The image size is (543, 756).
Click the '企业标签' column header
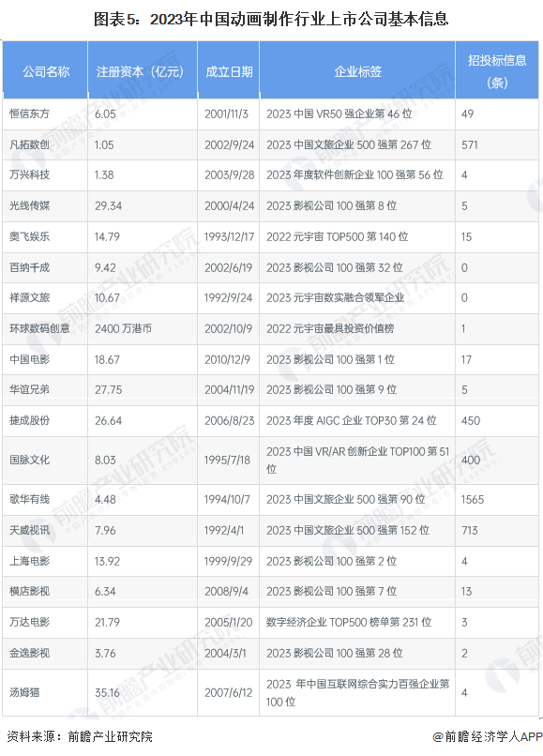coord(358,72)
